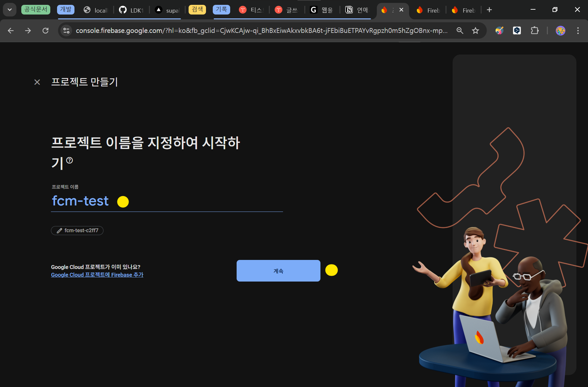Open Extensions puzzle piece menu
The height and width of the screenshot is (387, 588).
click(x=534, y=31)
